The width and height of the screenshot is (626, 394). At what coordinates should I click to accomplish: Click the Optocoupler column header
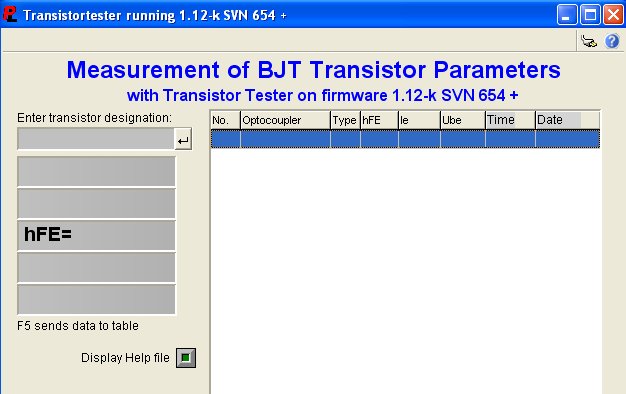[x=285, y=120]
